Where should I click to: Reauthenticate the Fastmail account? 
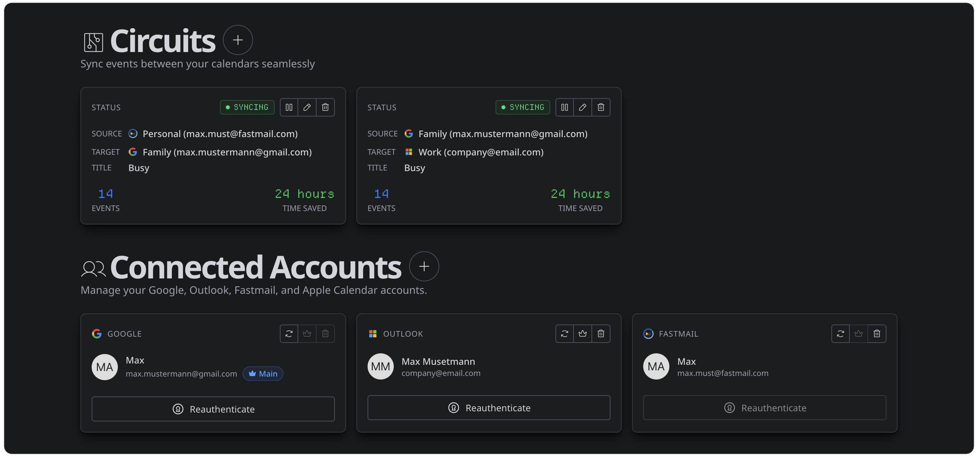(764, 408)
